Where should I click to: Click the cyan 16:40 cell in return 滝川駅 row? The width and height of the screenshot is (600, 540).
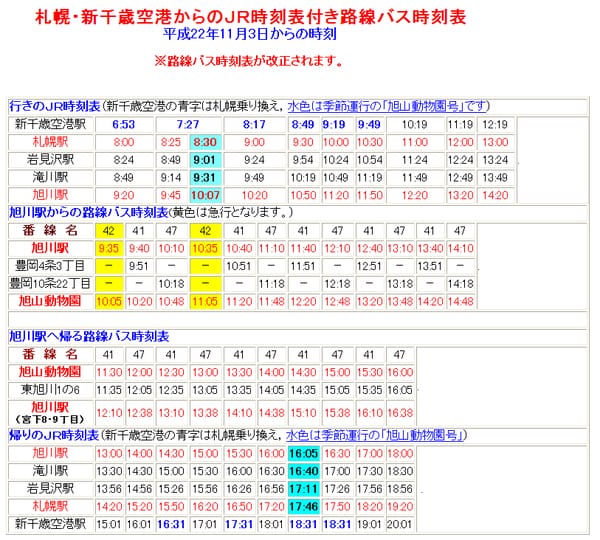(303, 471)
